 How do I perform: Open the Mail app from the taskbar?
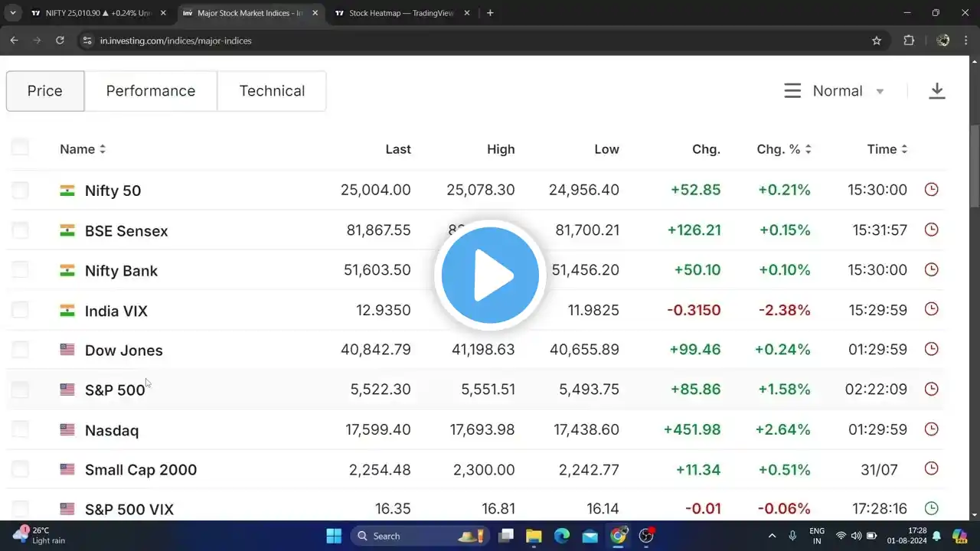pyautogui.click(x=590, y=536)
